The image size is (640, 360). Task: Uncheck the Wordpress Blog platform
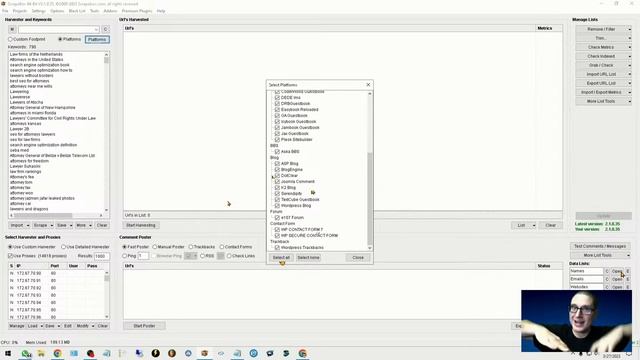278,205
